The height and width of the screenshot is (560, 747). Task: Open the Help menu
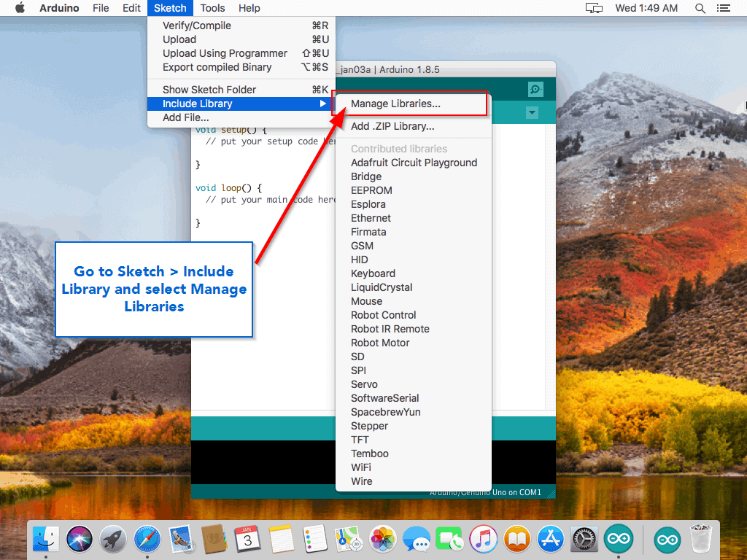tap(249, 8)
